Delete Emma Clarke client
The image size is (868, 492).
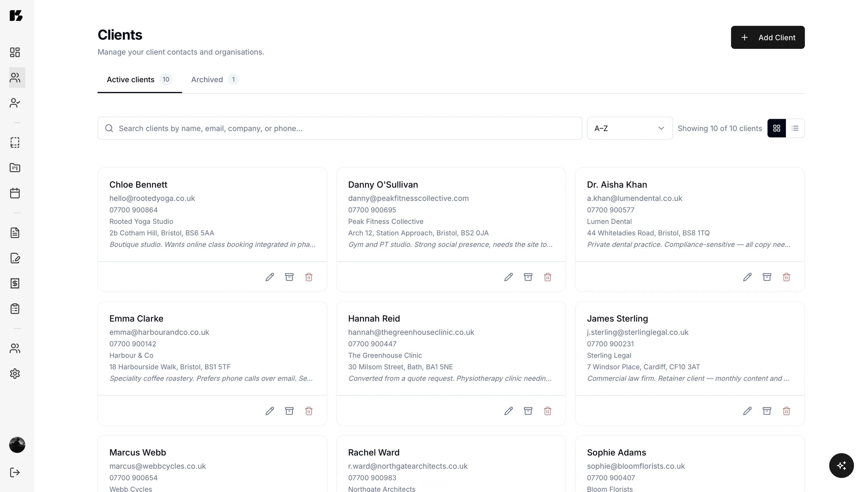pos(309,411)
